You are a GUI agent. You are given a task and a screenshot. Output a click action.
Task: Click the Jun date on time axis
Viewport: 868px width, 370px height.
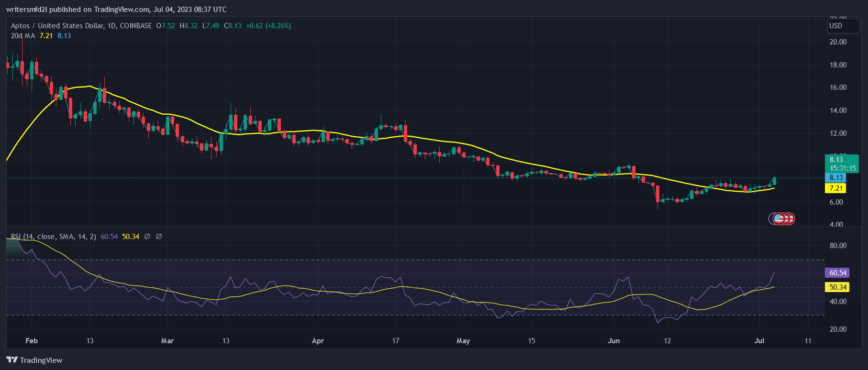click(613, 341)
